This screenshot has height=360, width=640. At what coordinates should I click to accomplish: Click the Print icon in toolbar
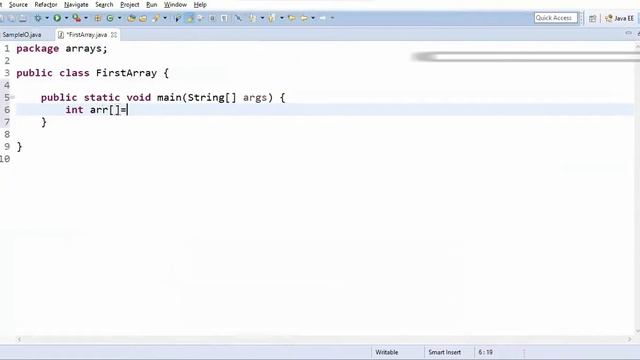(x=23, y=18)
